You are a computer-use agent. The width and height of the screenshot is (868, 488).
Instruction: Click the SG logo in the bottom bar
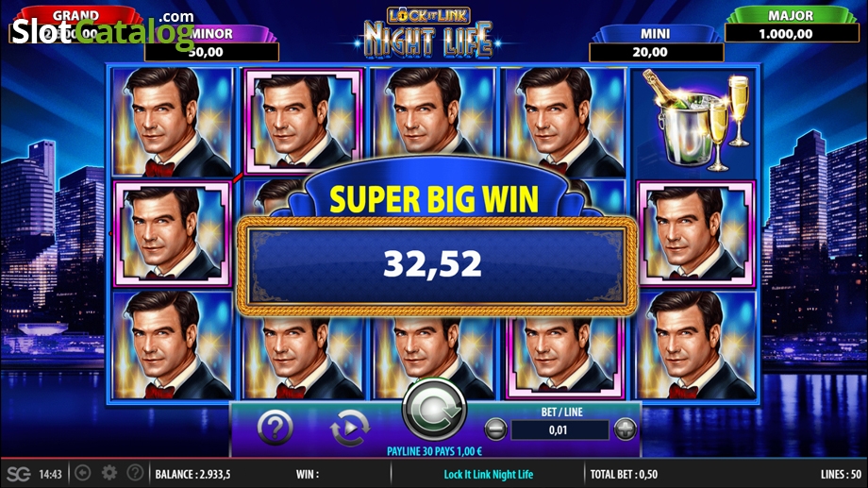[18, 474]
